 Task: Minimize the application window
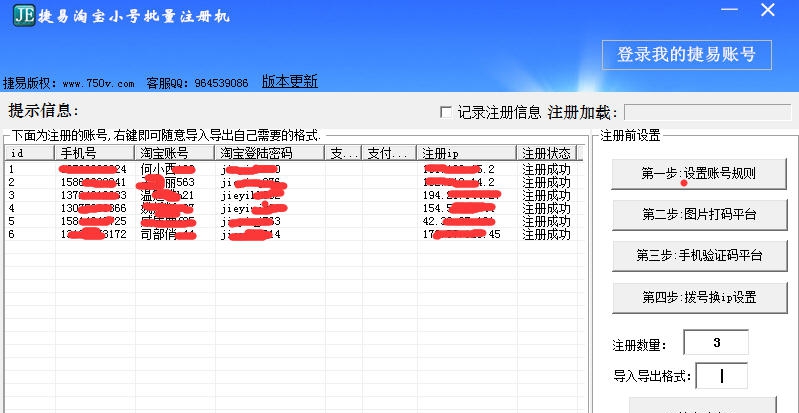coord(729,10)
